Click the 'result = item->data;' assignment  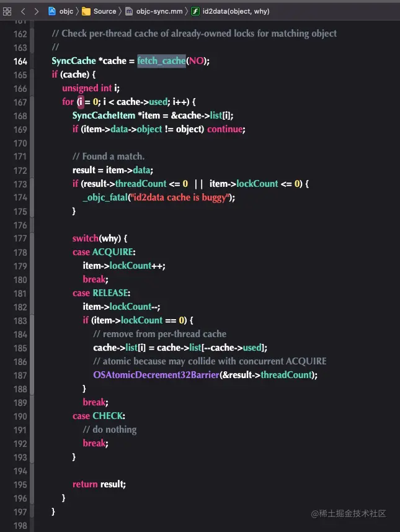113,170
